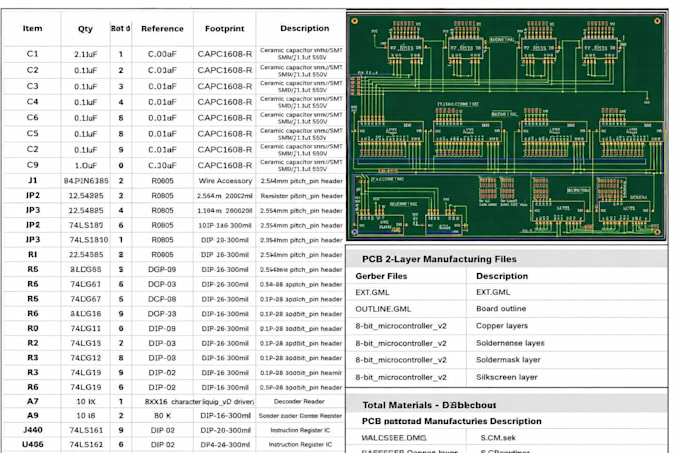Click the 'C6' item cell
Screen dimensions: 680x453
point(33,117)
